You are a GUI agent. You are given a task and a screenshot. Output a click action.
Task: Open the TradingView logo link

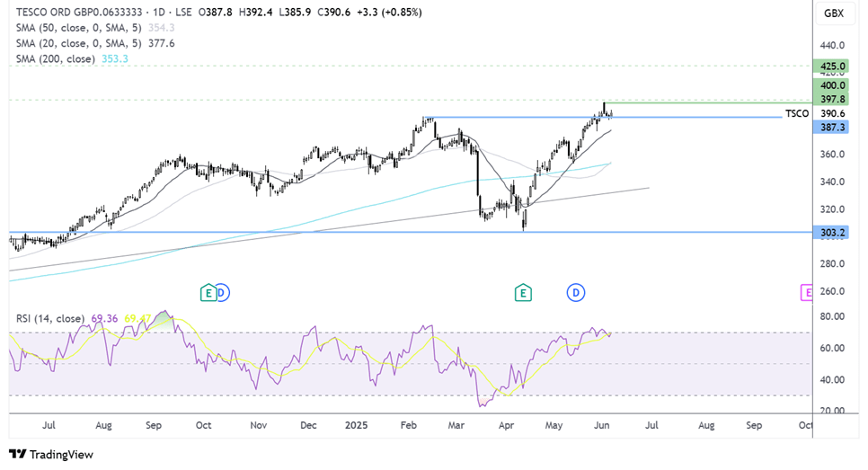coord(51,454)
